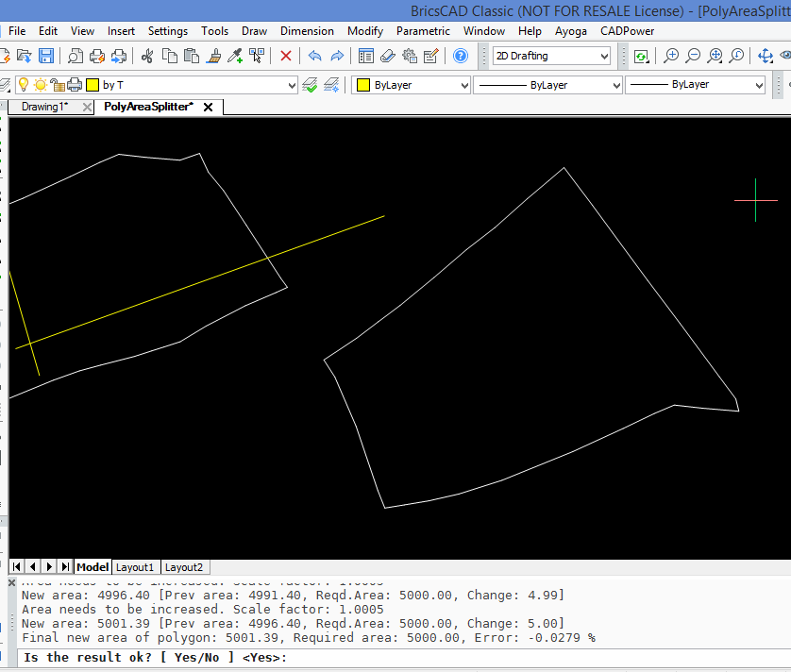This screenshot has height=672, width=791.
Task: Toggle the layer on/off lightbulb icon
Action: tap(24, 85)
